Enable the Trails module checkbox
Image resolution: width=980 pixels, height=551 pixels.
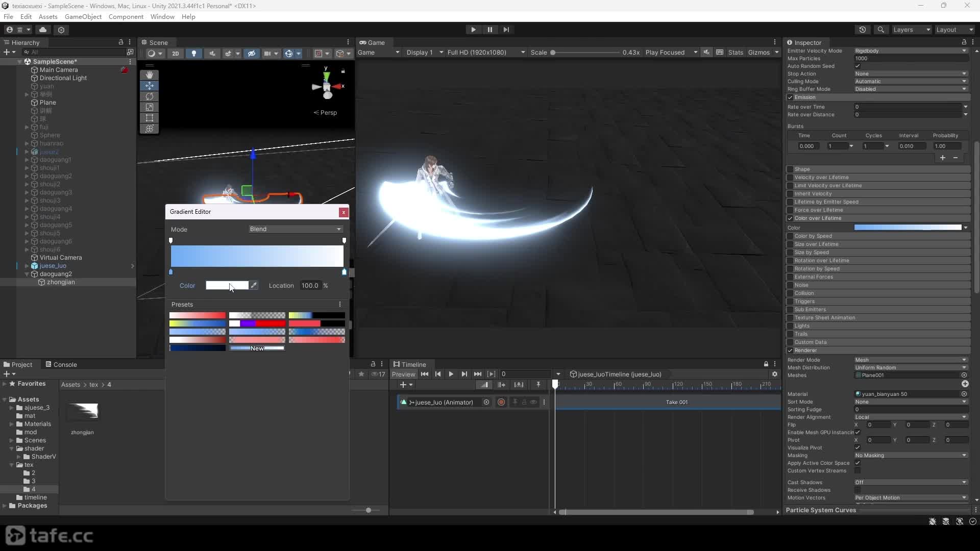[x=790, y=334]
